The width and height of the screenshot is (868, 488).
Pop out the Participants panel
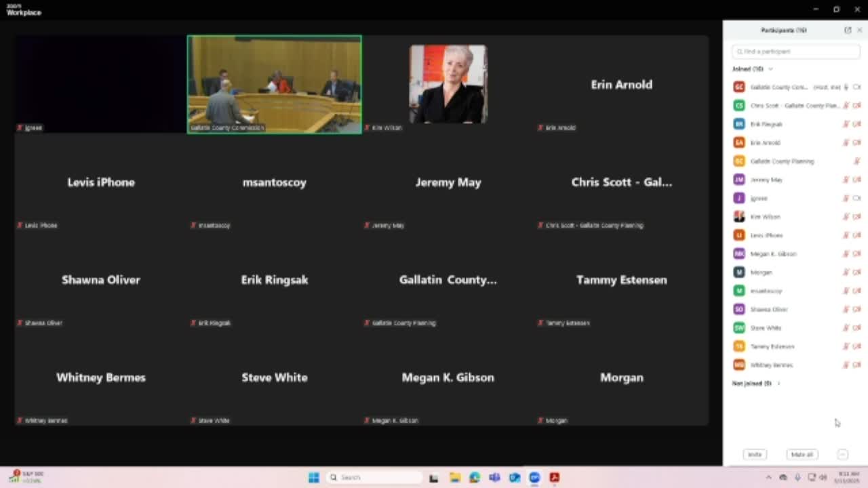click(x=848, y=30)
